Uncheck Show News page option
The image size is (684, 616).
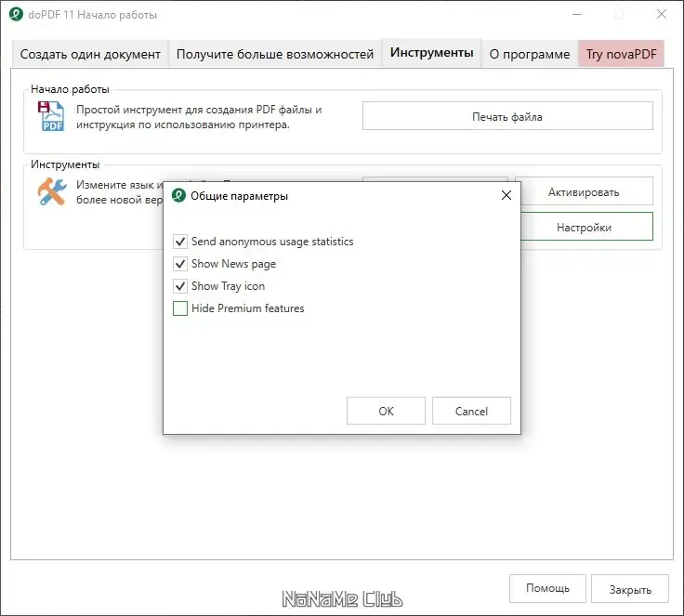[180, 264]
